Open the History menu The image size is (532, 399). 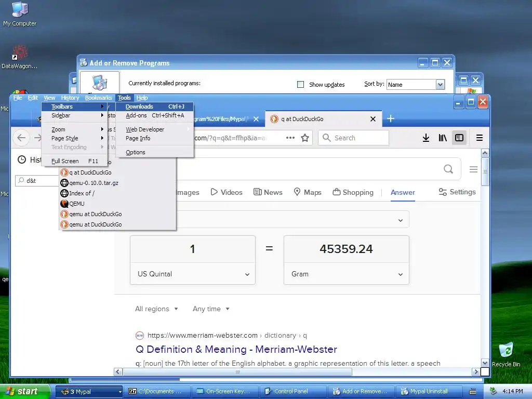pos(70,98)
